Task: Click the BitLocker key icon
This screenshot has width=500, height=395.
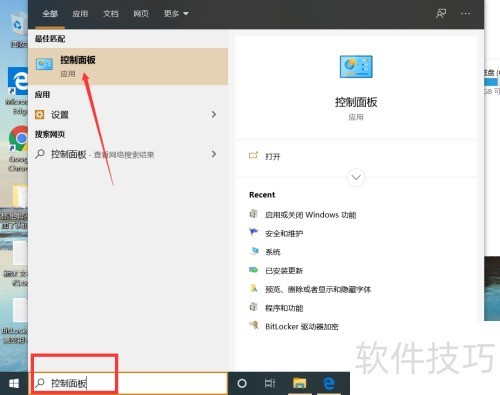Action: [x=254, y=325]
